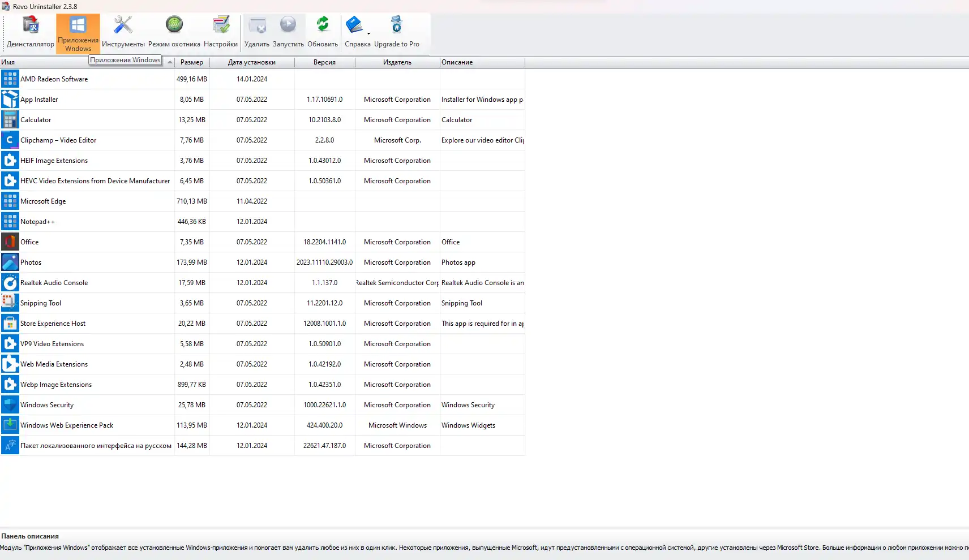Click the Calculator app icon
Image resolution: width=969 pixels, height=560 pixels.
10,120
